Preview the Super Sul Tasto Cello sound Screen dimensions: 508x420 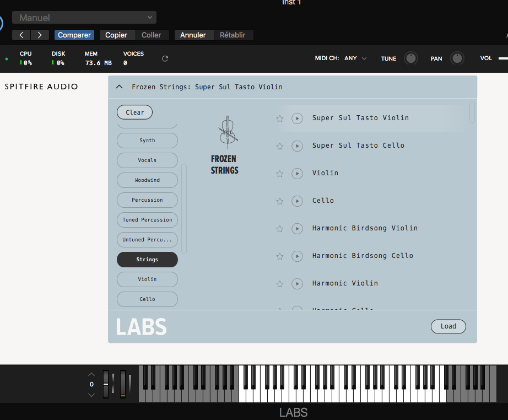pyautogui.click(x=297, y=146)
